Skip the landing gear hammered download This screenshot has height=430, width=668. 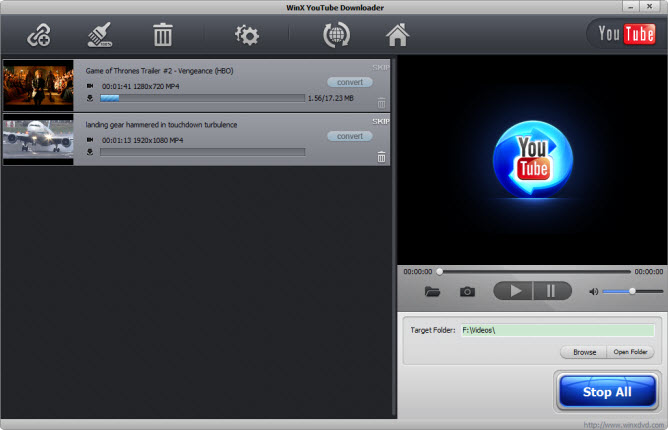[x=380, y=121]
